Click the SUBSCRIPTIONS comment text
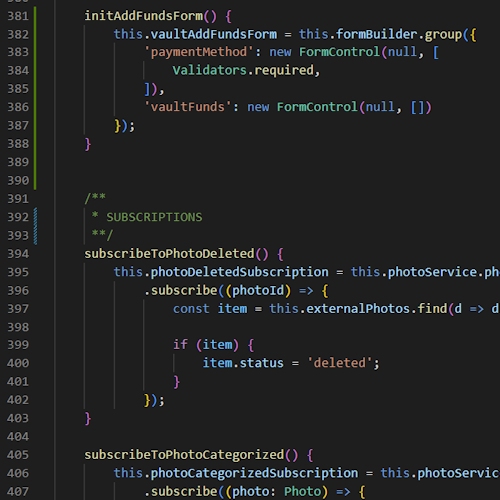 pos(154,217)
